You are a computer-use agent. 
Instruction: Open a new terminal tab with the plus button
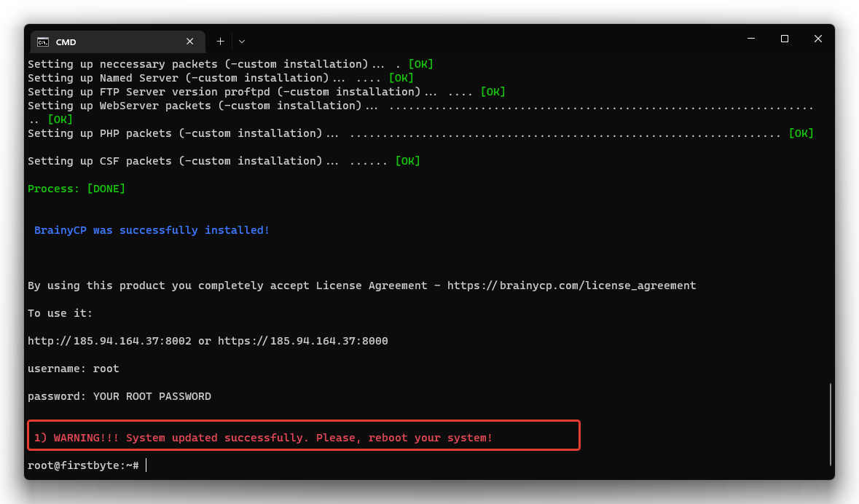coord(220,42)
